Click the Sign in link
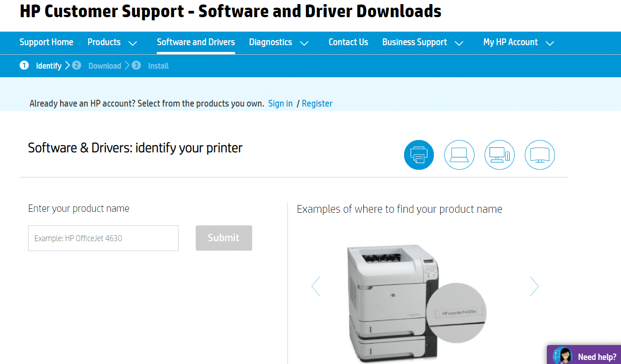The width and height of the screenshot is (621, 364). click(x=280, y=103)
